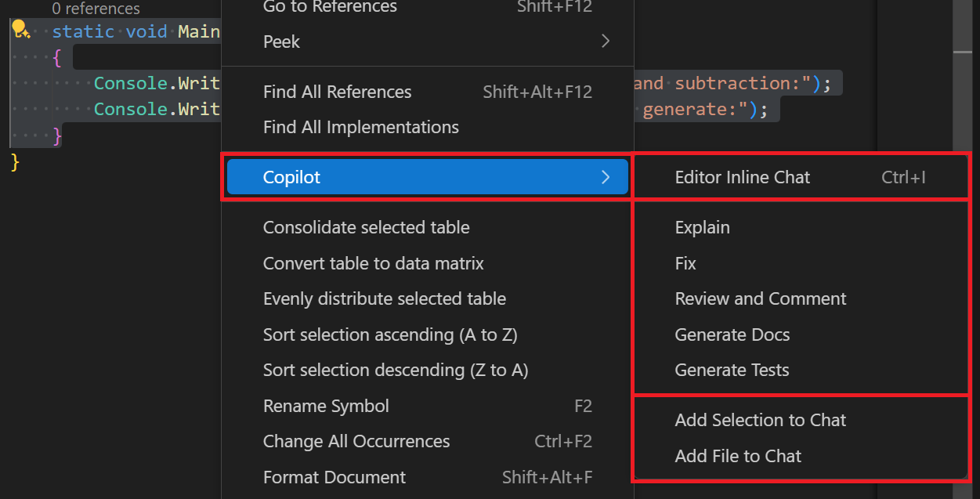Sort selection descending (Z to A)

click(427, 370)
